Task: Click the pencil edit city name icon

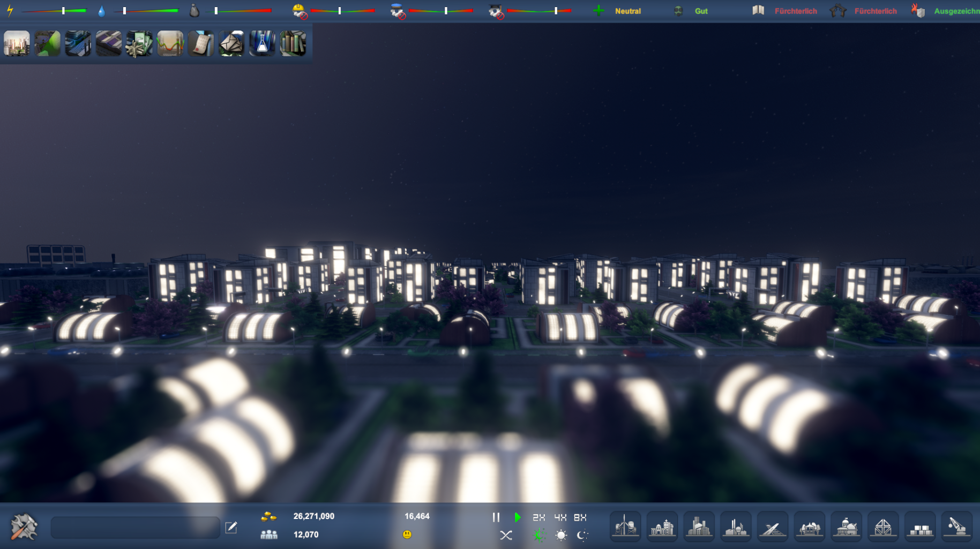Action: (x=231, y=528)
